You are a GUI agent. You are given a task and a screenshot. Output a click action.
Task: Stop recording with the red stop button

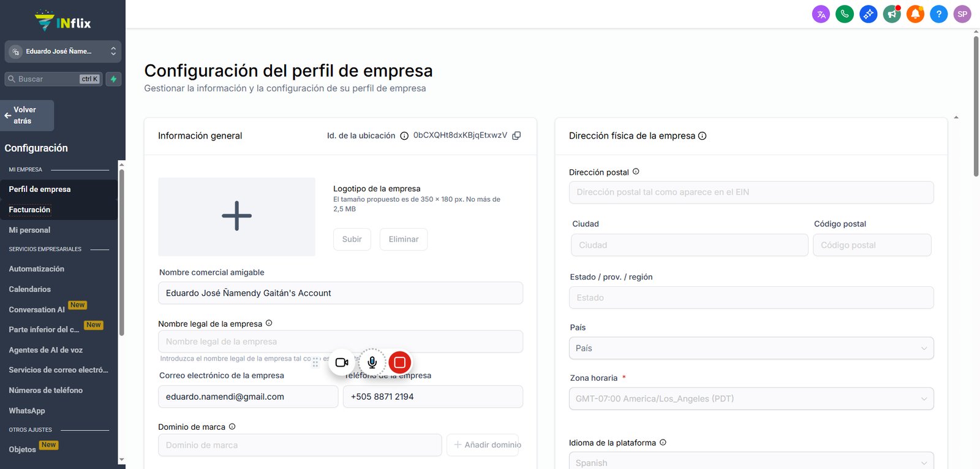pyautogui.click(x=399, y=362)
